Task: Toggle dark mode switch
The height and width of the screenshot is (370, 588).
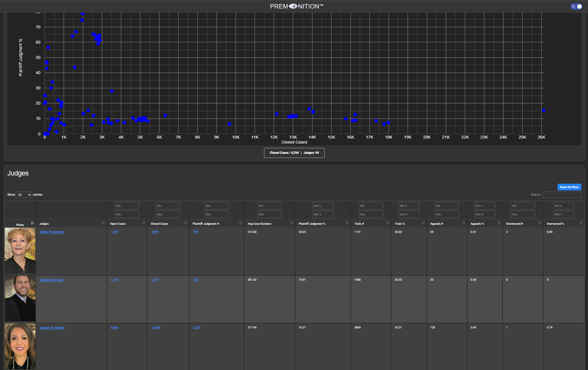Action: coord(576,6)
